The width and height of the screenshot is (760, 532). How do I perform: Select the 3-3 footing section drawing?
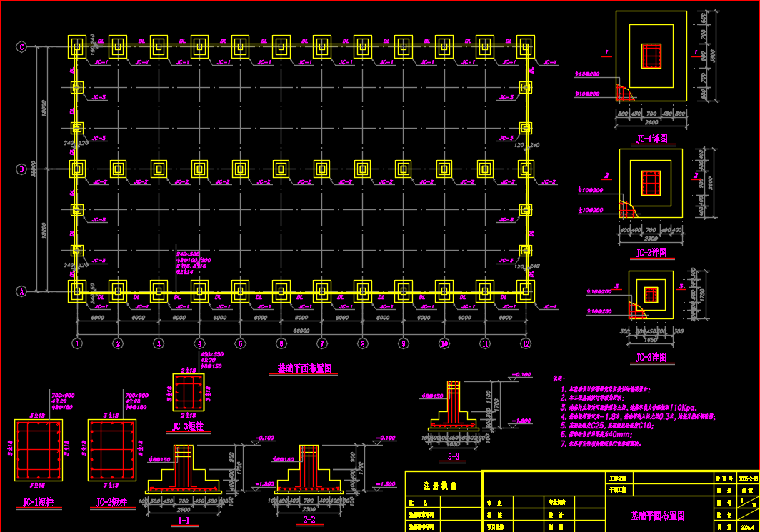click(453, 406)
